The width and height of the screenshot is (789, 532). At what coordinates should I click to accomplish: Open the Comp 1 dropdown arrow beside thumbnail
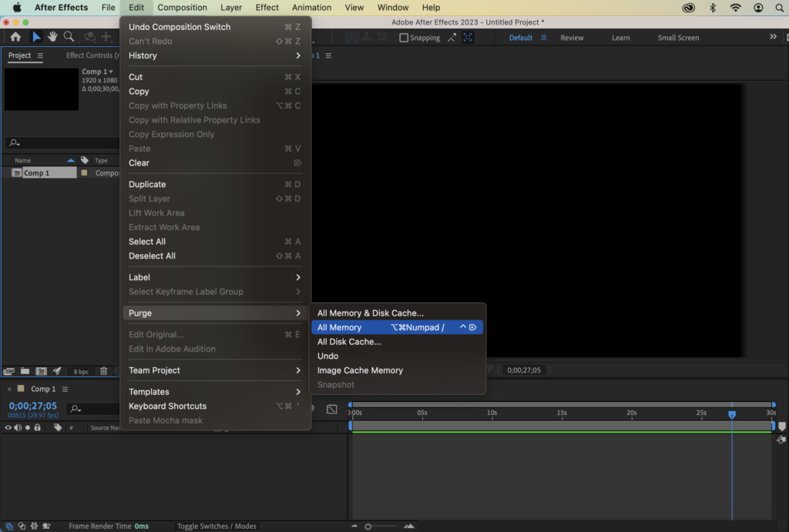point(111,72)
